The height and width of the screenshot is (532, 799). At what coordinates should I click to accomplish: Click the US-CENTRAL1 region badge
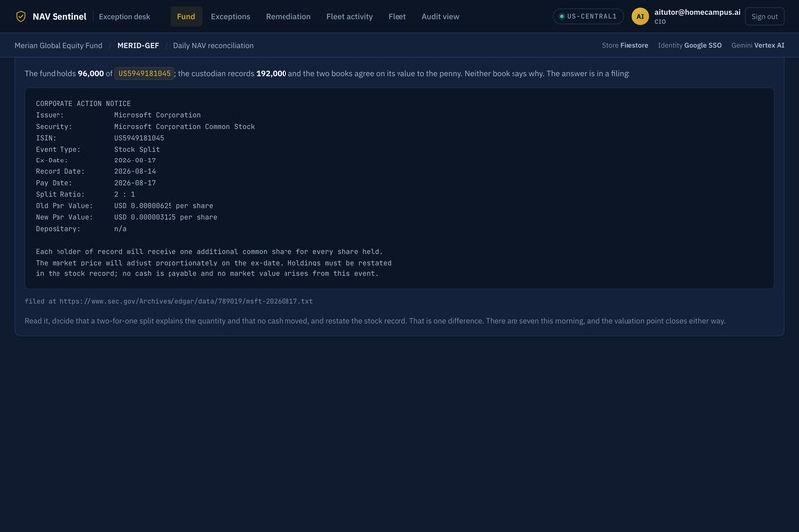[588, 16]
